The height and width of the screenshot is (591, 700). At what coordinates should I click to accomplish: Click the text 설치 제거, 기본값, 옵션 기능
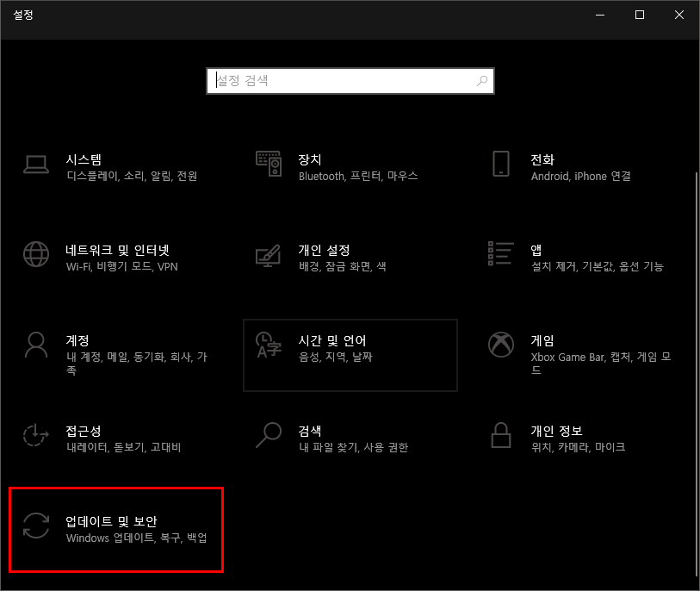(x=598, y=266)
